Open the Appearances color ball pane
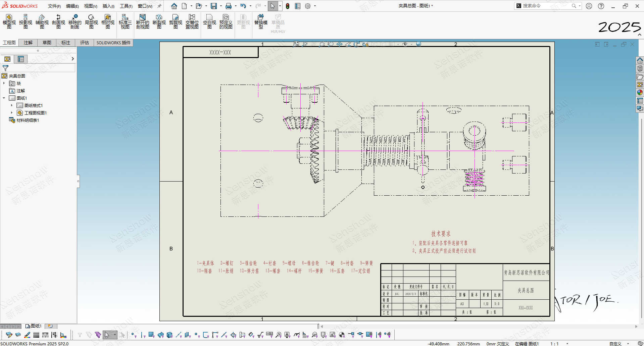The width and height of the screenshot is (644, 346). pos(640,93)
